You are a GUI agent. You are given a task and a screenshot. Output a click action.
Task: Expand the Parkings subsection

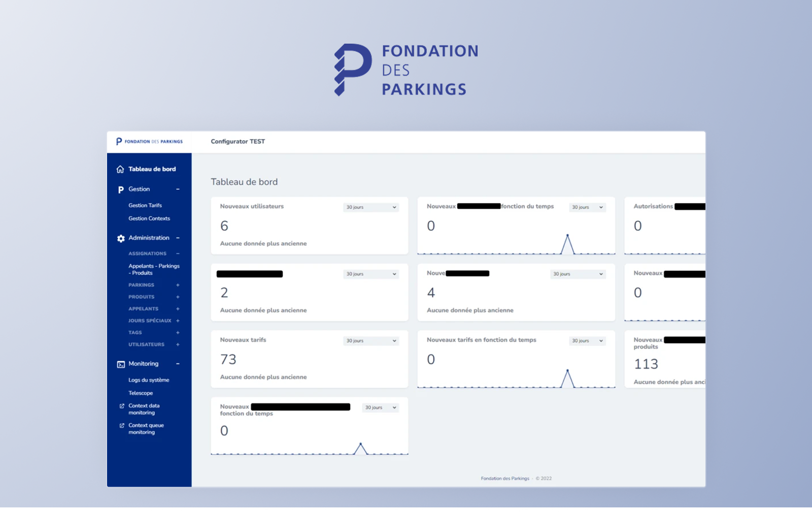(x=178, y=285)
